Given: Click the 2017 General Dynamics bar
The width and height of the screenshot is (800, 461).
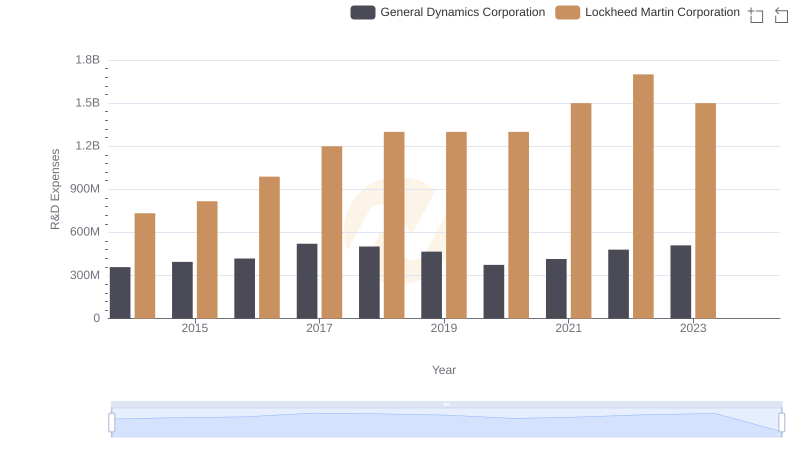Looking at the screenshot, I should (x=307, y=281).
